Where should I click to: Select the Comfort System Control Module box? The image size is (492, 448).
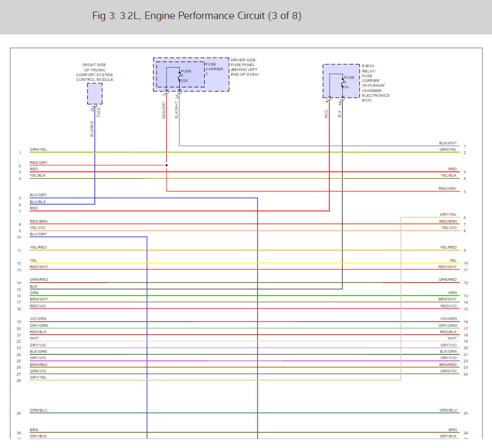pyautogui.click(x=95, y=94)
